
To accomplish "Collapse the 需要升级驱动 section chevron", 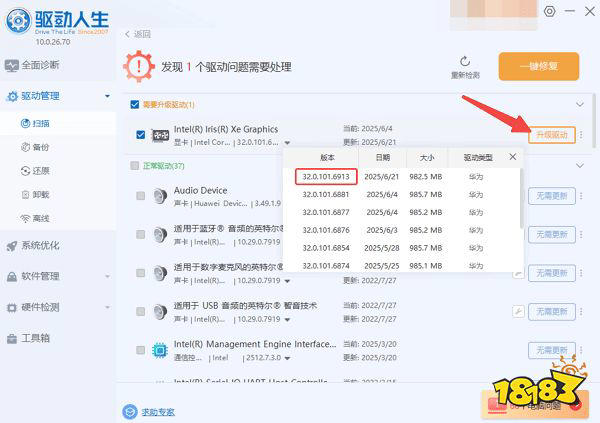I will pos(580,104).
